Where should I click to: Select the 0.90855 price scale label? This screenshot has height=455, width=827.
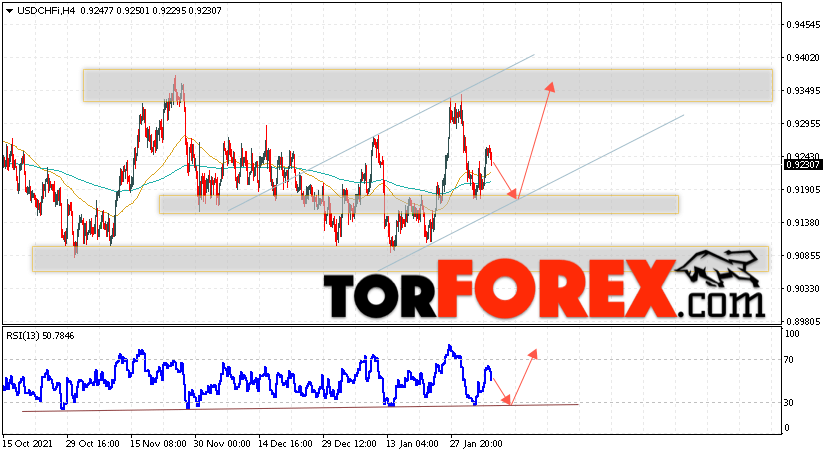click(803, 256)
